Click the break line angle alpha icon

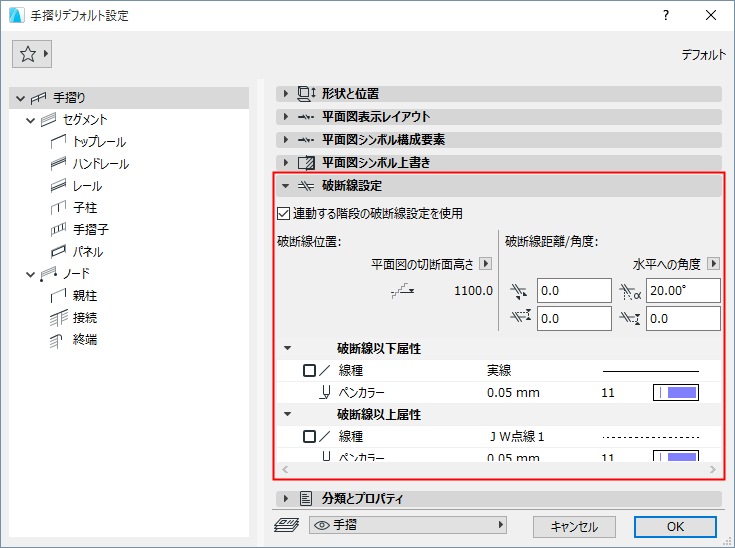pyautogui.click(x=630, y=292)
